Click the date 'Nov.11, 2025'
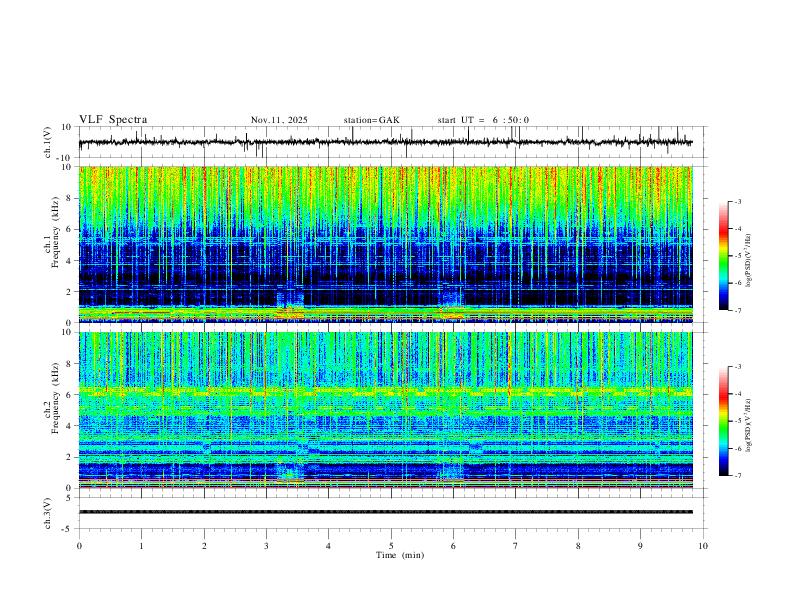792x612 pixels. [x=279, y=120]
